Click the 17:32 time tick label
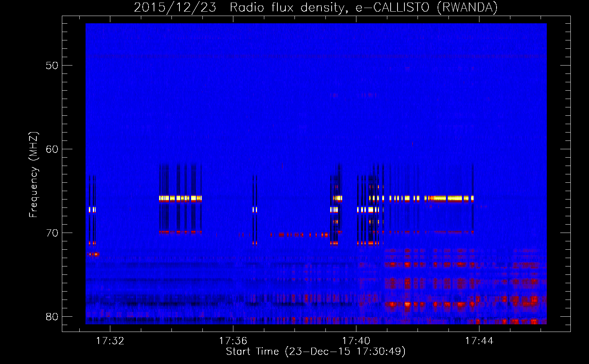The height and width of the screenshot is (364, 589). 110,341
